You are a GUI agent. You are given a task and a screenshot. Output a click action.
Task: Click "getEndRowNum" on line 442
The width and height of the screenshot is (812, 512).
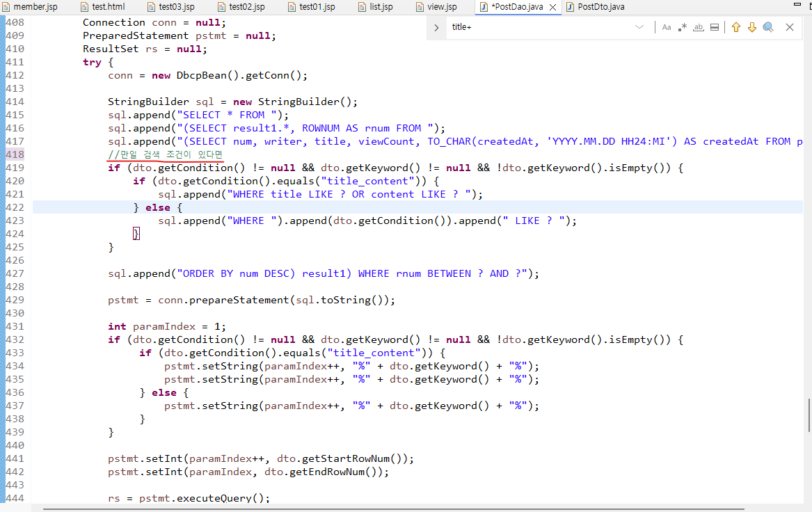click(x=327, y=472)
